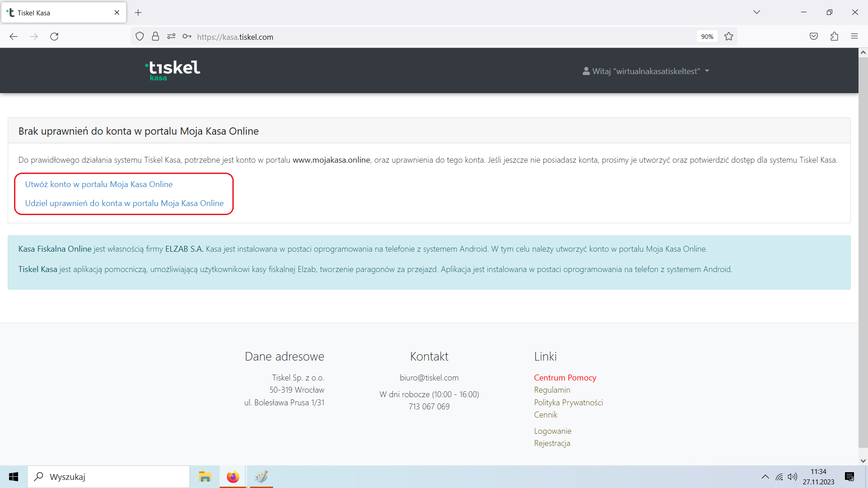Click the saved password key icon
This screenshot has width=868, height=488.
pyautogui.click(x=187, y=37)
